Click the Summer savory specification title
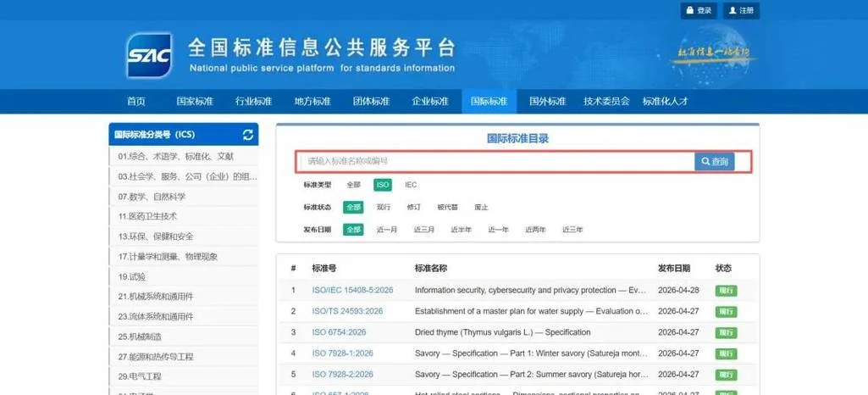 (532, 374)
